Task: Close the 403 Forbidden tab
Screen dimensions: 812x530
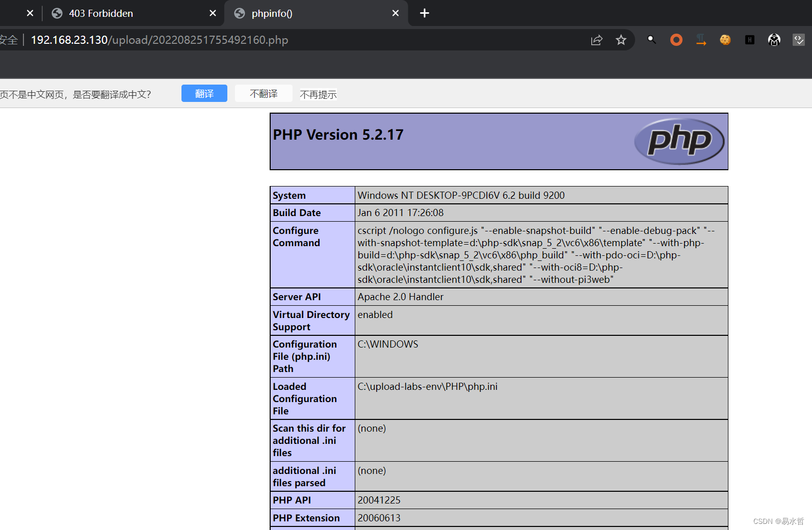Action: point(213,13)
